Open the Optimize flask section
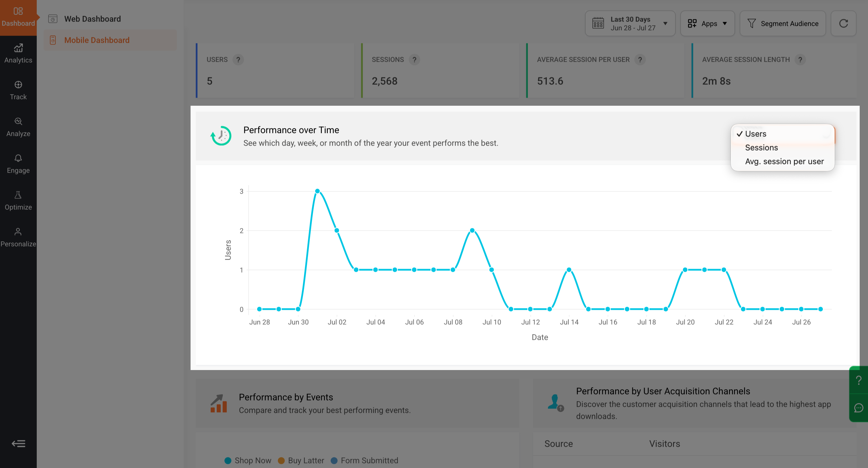This screenshot has width=868, height=468. coord(18,201)
